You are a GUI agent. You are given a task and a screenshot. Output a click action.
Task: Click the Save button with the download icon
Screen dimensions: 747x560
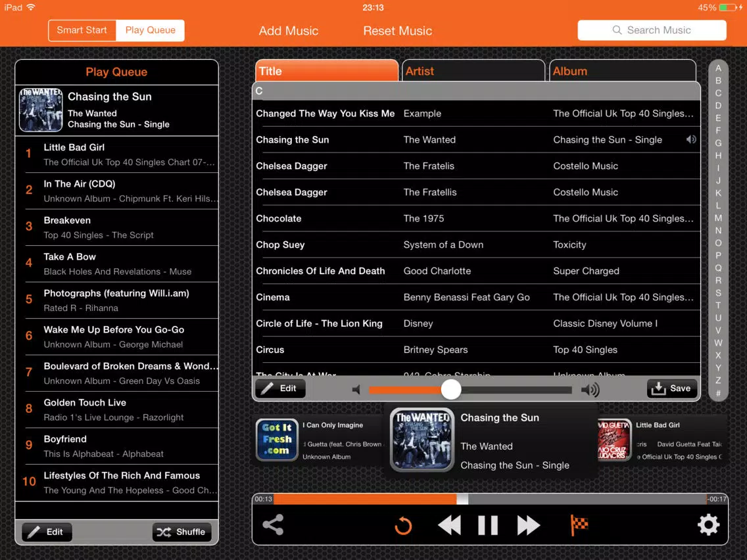(x=672, y=388)
